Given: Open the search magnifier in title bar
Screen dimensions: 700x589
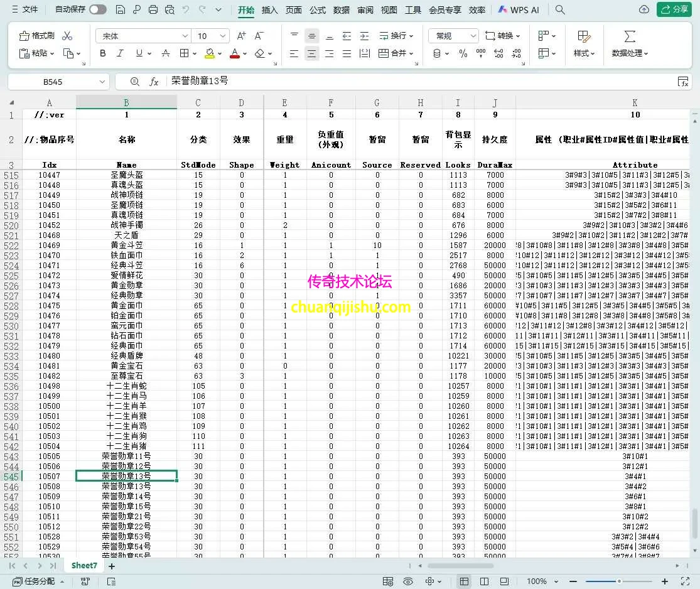Looking at the screenshot, I should tap(559, 9).
